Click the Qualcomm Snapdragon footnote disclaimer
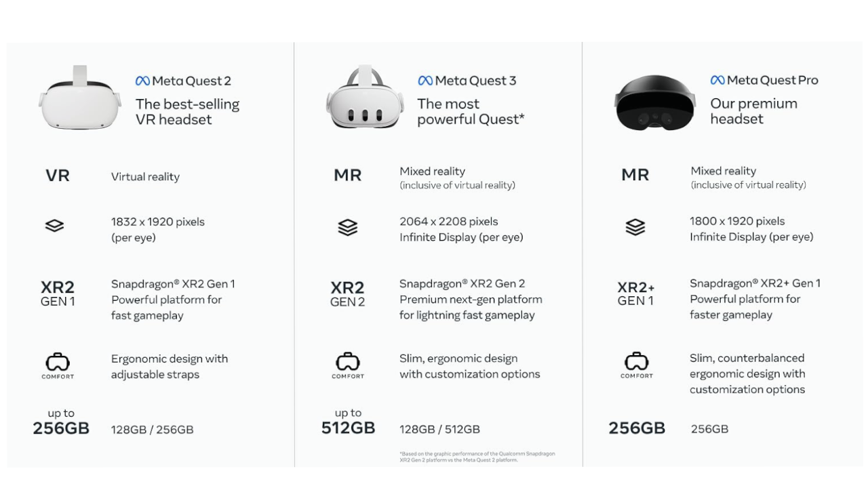 coord(477,457)
